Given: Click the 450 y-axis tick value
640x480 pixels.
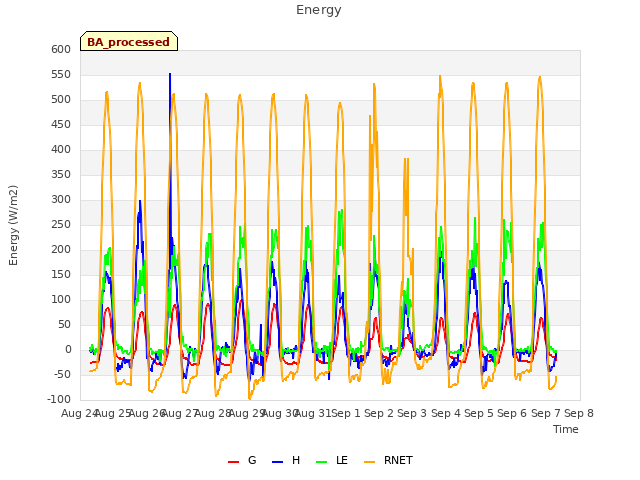Looking at the screenshot, I should 61,124.
